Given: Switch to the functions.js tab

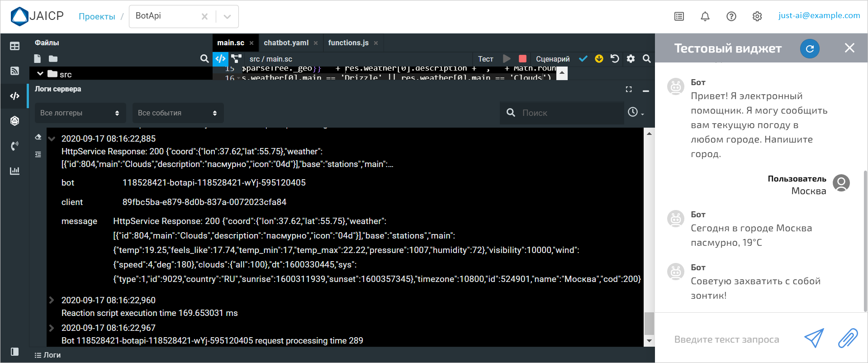Looking at the screenshot, I should pos(348,43).
